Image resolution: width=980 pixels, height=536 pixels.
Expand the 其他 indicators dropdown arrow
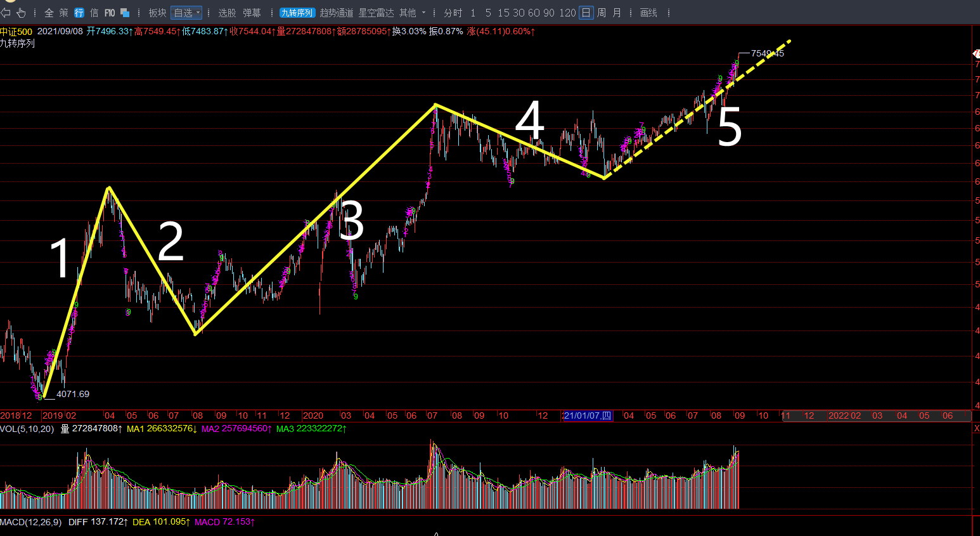tap(423, 13)
